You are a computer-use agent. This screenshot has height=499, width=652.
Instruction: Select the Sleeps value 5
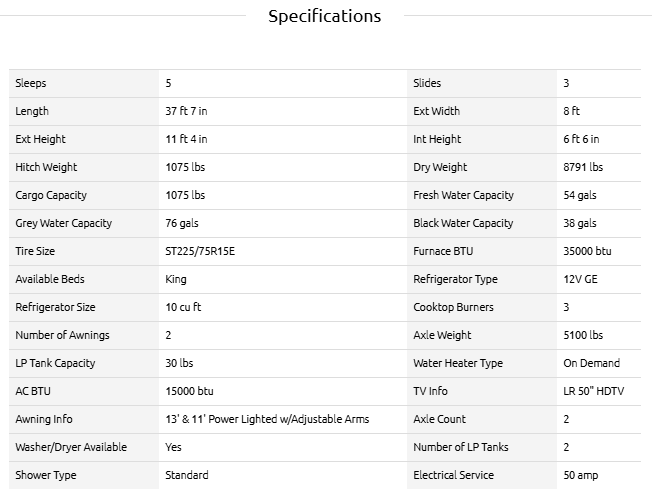[x=168, y=83]
